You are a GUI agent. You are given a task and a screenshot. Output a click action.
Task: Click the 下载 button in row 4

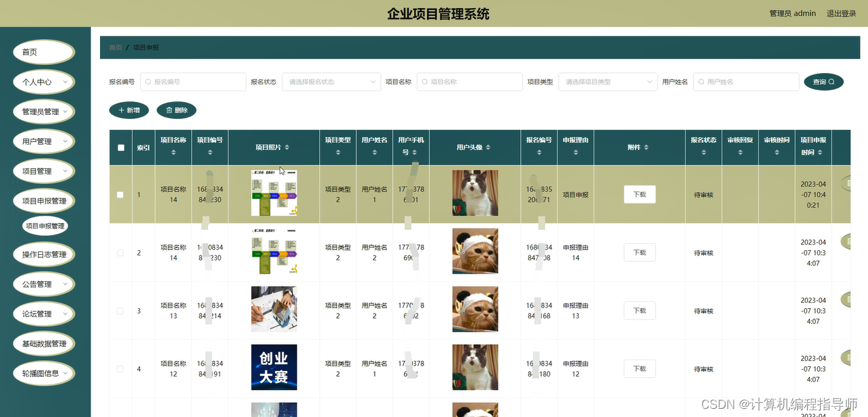(640, 369)
